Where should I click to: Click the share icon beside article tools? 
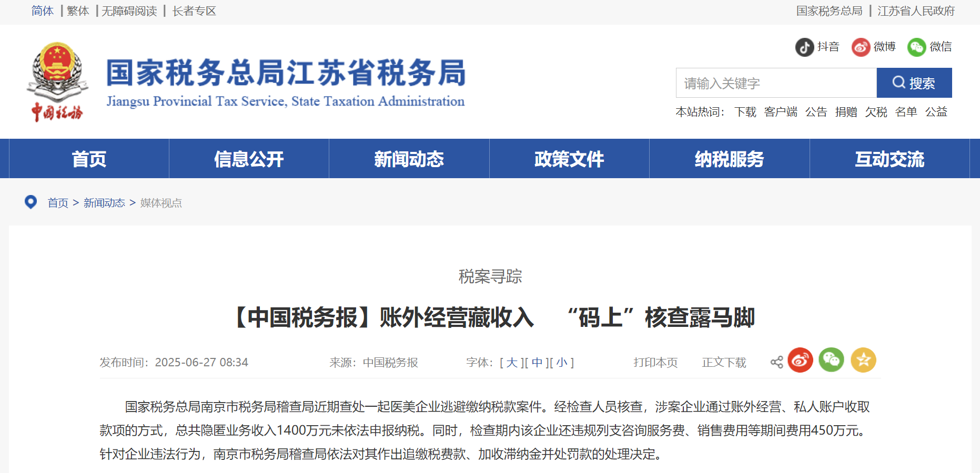[x=776, y=362]
